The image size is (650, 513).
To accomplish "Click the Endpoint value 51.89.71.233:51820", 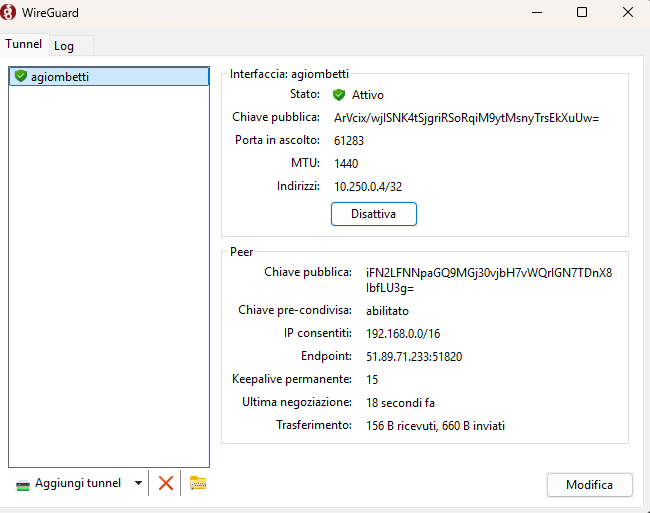I will click(x=413, y=356).
